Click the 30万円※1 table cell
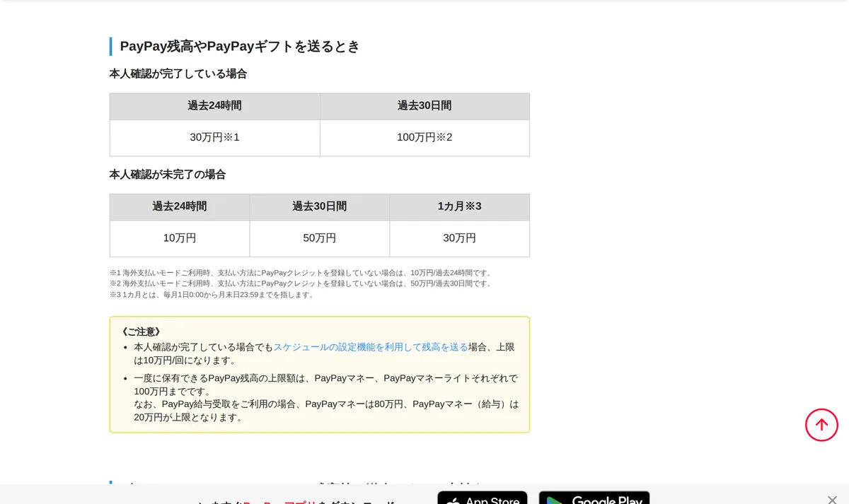This screenshot has width=849, height=504. [x=215, y=138]
